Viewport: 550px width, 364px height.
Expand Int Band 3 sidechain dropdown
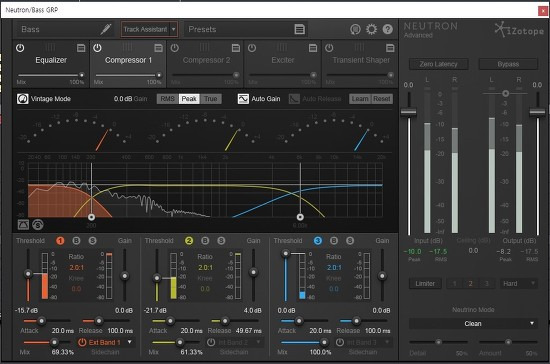click(387, 342)
